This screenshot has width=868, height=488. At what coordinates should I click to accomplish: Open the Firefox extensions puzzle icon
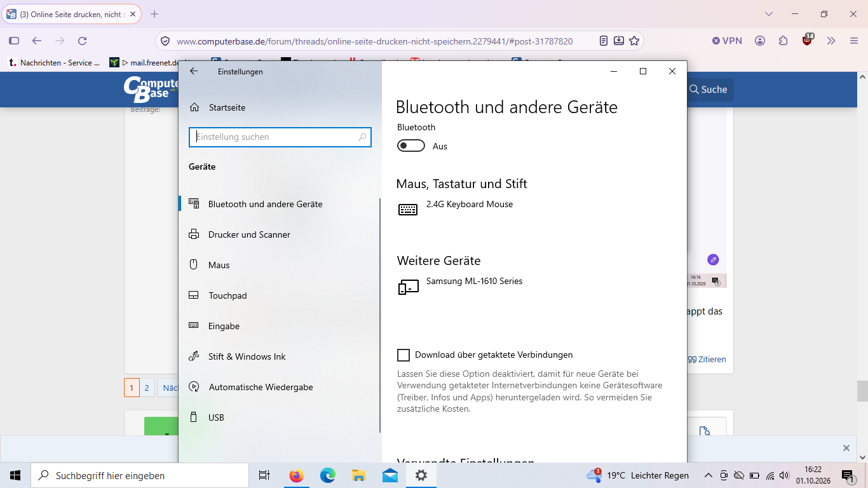tap(783, 41)
